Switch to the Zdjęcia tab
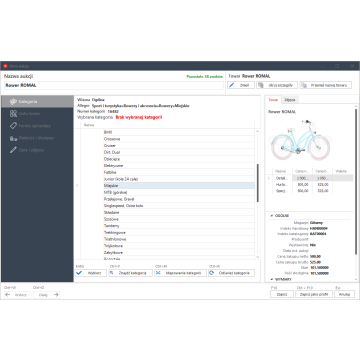The height and width of the screenshot is (360, 360). [x=290, y=100]
